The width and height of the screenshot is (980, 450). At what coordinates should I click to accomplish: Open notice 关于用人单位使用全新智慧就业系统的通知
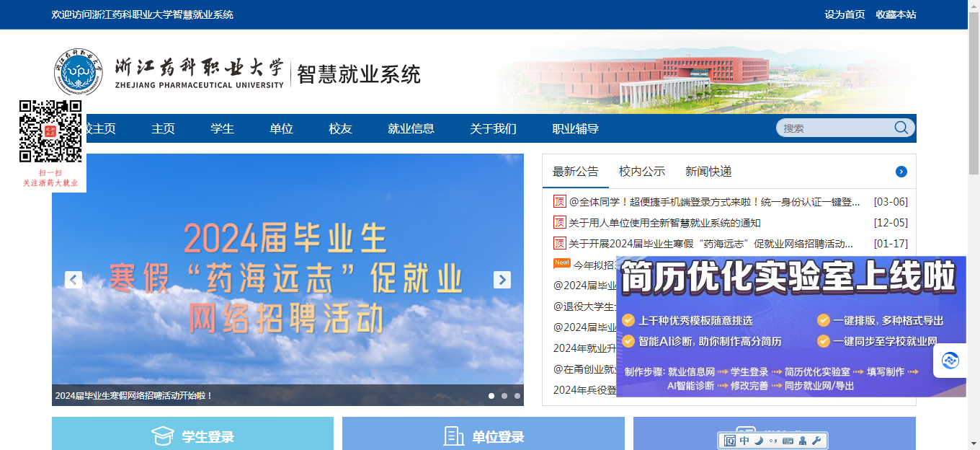click(664, 223)
